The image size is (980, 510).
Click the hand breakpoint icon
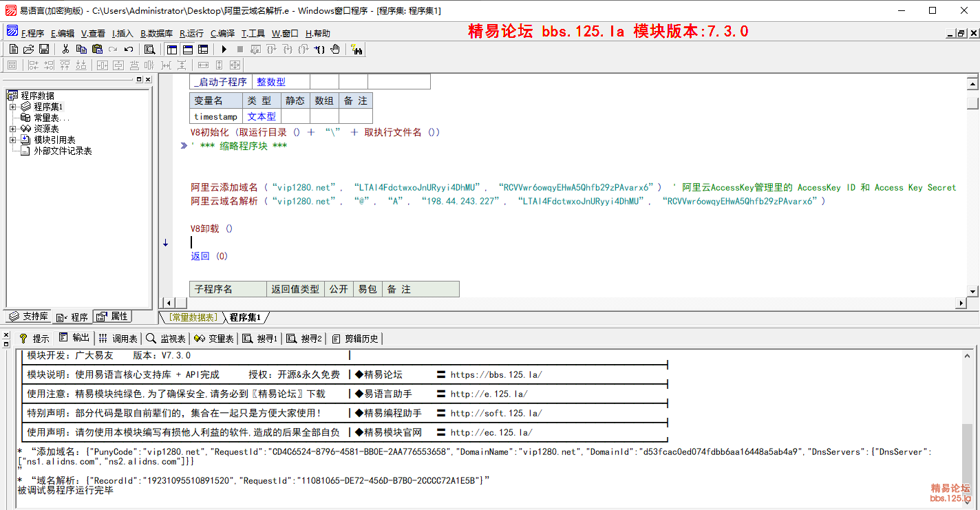click(335, 49)
